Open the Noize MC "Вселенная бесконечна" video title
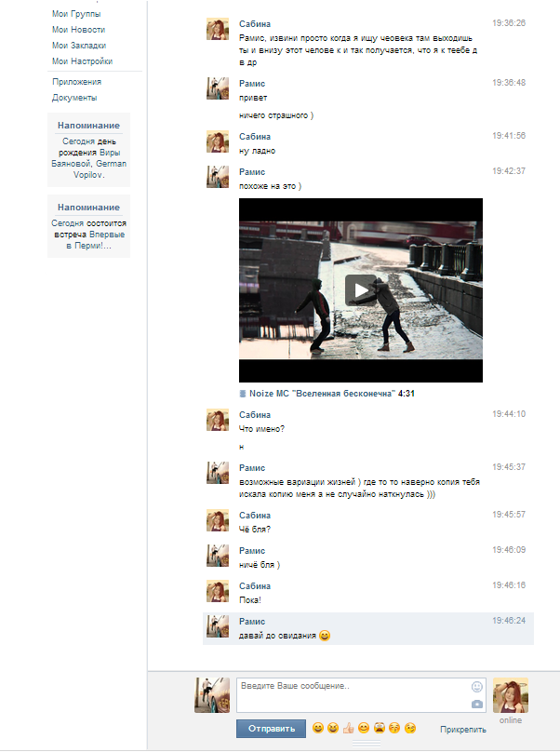Screen dimensions: 560x752 [x=322, y=394]
